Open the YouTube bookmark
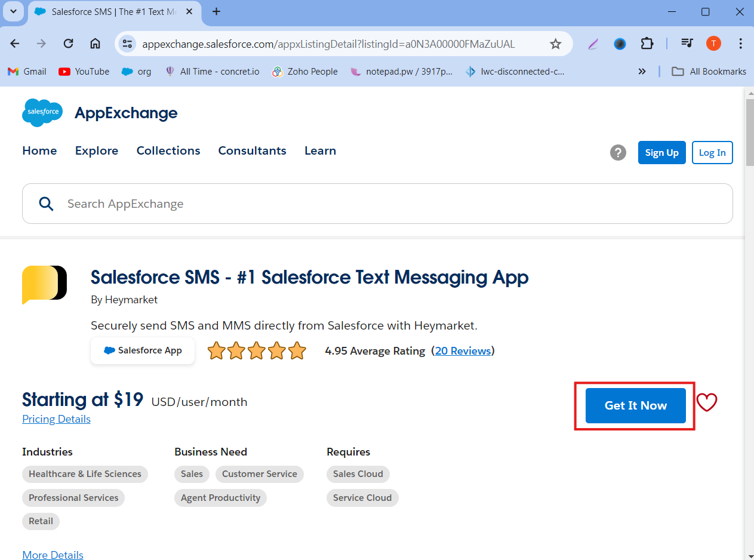This screenshot has height=560, width=754. (84, 71)
